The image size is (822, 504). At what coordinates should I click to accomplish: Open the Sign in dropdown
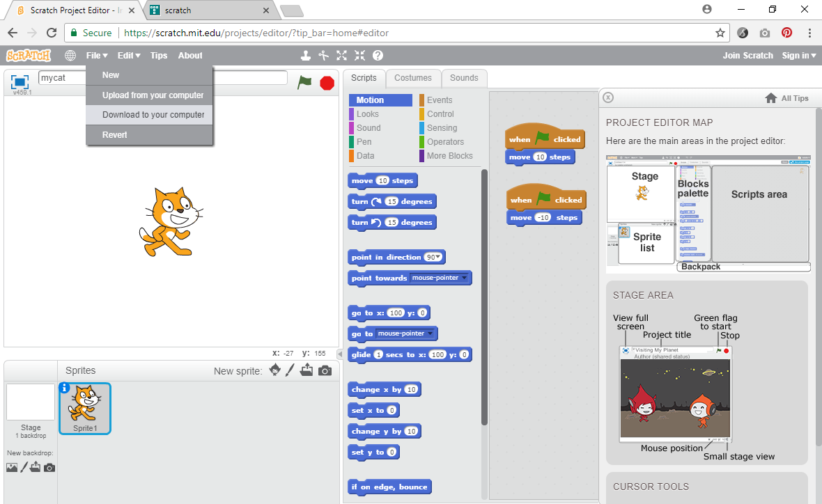(798, 56)
